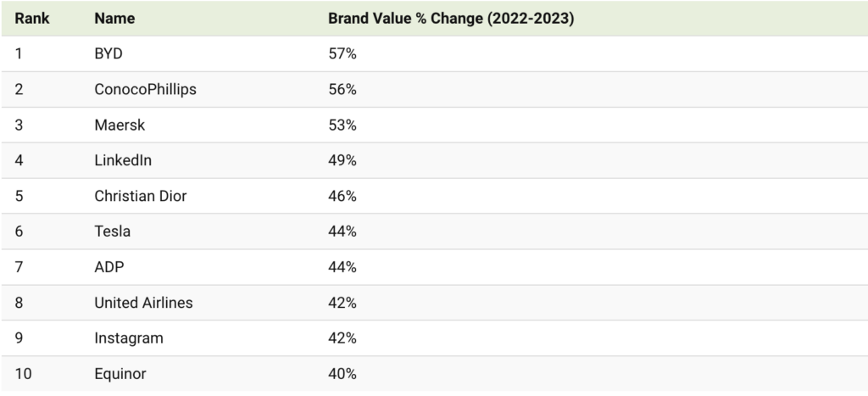Click the Rank column header
The width and height of the screenshot is (868, 396).
[32, 18]
